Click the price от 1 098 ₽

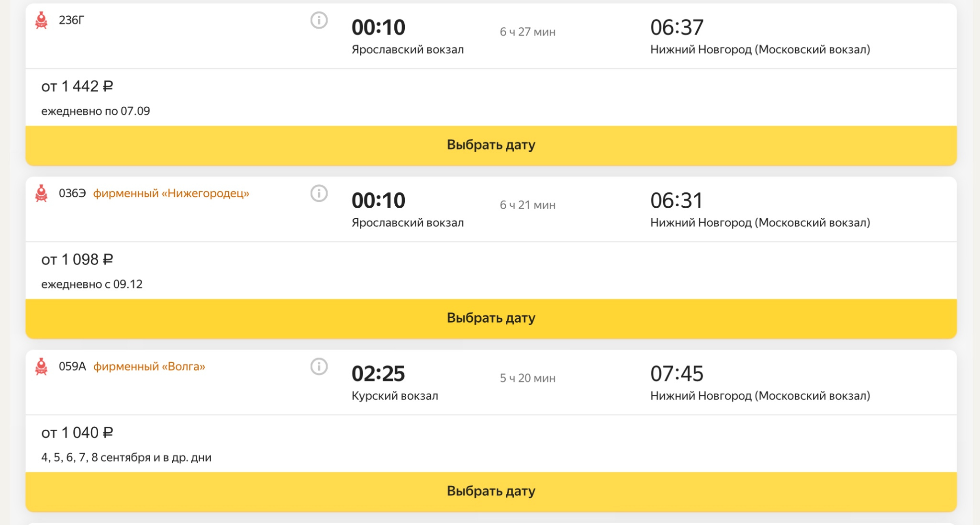click(77, 260)
